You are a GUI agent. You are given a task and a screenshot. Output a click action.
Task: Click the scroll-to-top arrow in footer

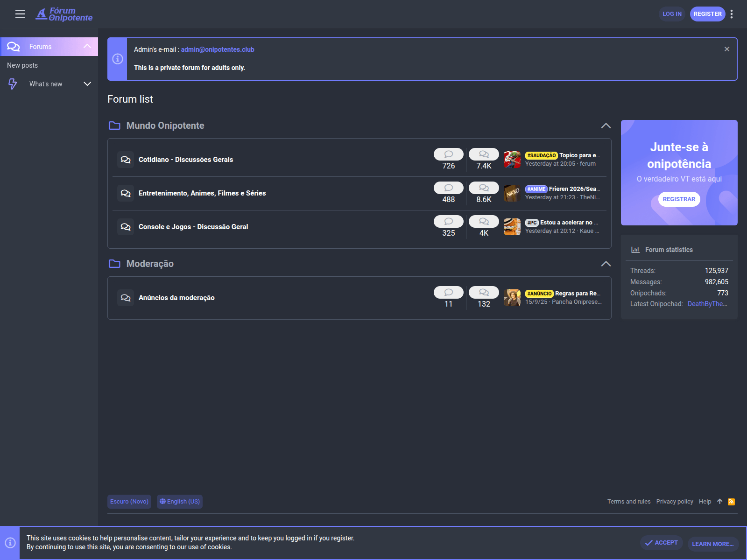click(x=719, y=502)
